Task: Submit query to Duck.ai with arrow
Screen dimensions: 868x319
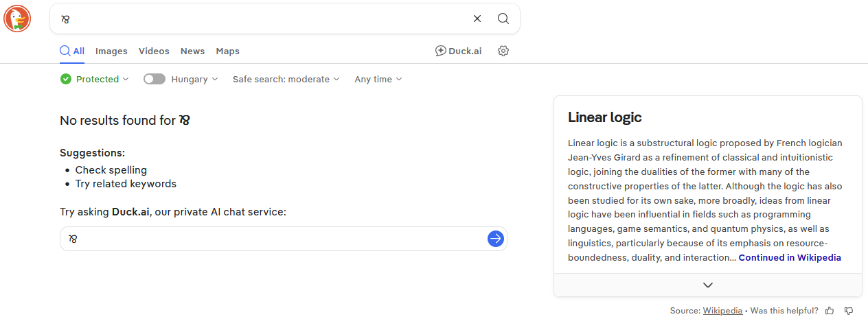Action: coord(496,239)
